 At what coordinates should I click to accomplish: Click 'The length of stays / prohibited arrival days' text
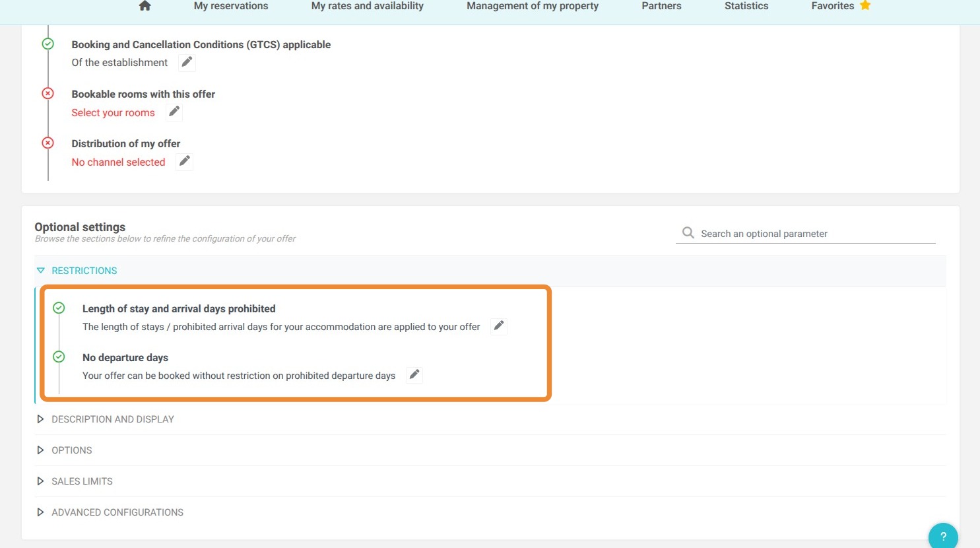[x=281, y=327]
